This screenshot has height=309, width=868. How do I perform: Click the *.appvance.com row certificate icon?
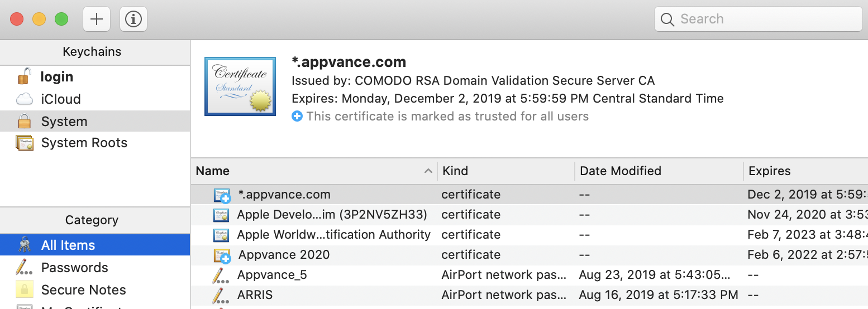pos(222,195)
